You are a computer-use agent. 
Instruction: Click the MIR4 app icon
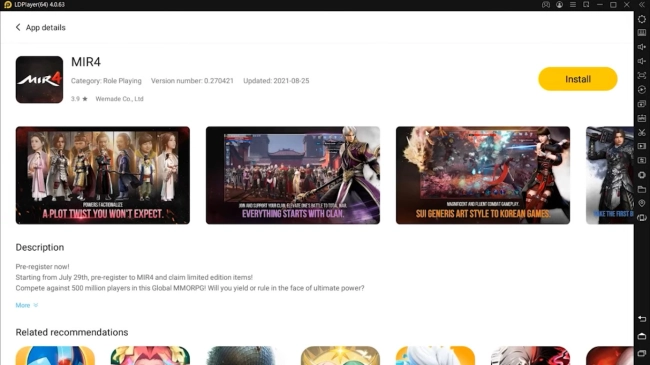pos(39,80)
